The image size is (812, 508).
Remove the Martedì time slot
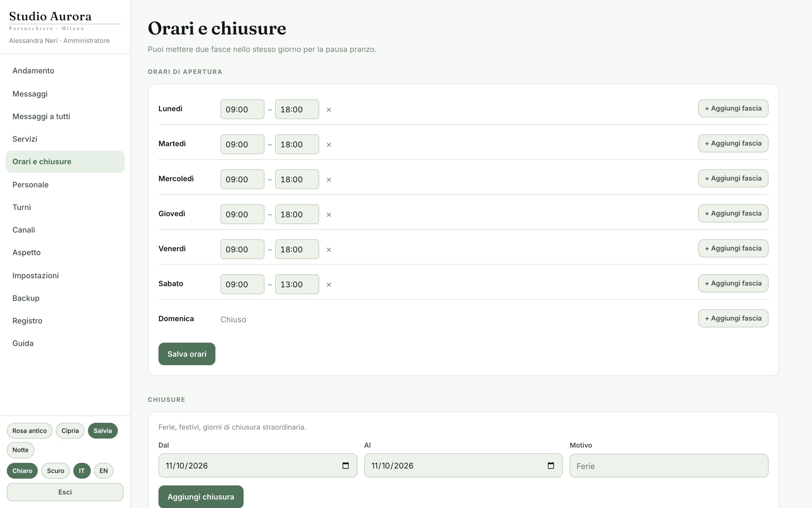pyautogui.click(x=329, y=144)
